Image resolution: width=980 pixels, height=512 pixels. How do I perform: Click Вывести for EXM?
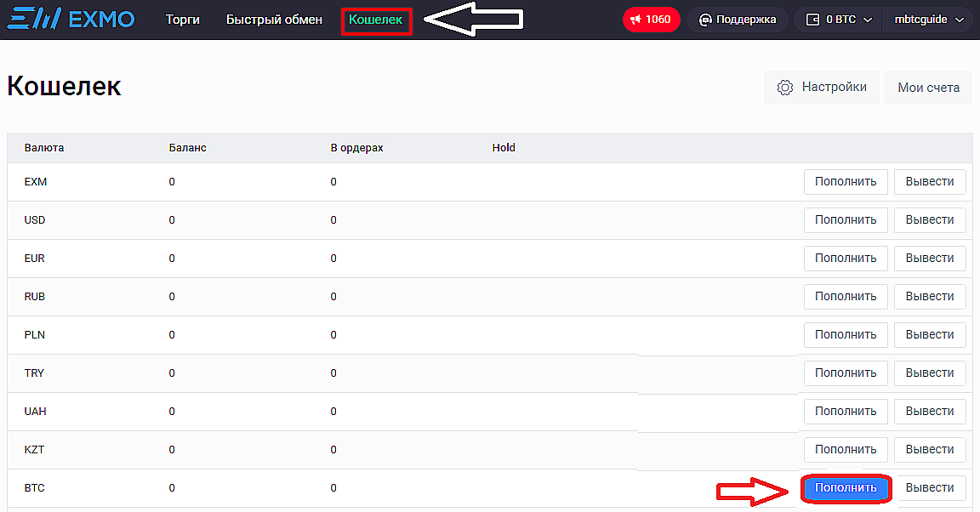(930, 182)
